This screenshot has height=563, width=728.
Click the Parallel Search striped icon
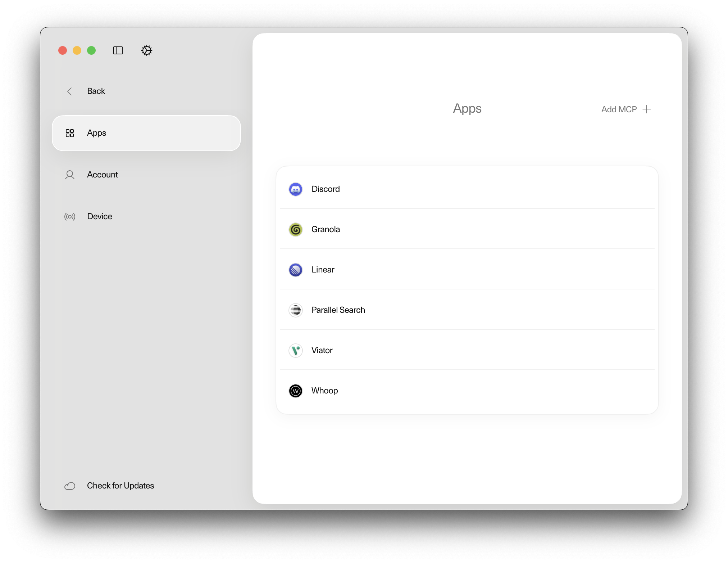pyautogui.click(x=296, y=310)
